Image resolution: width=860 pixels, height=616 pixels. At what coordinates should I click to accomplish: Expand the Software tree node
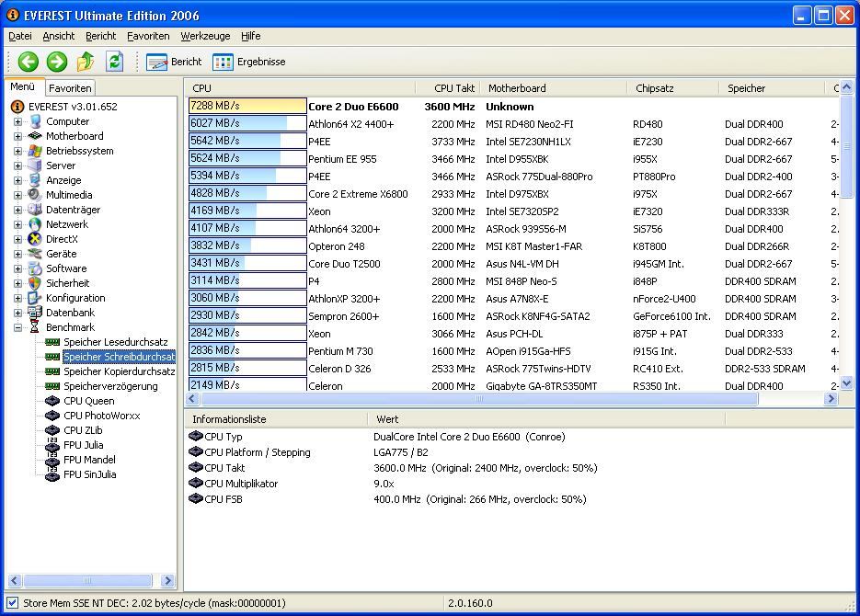(x=18, y=269)
